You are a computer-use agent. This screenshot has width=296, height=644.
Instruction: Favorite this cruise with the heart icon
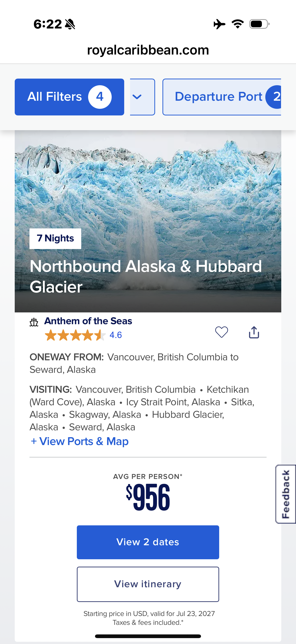221,332
